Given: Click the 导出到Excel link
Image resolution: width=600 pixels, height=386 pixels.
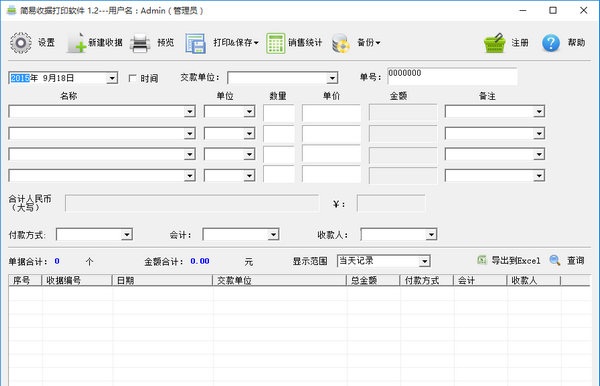Looking at the screenshot, I should [515, 261].
